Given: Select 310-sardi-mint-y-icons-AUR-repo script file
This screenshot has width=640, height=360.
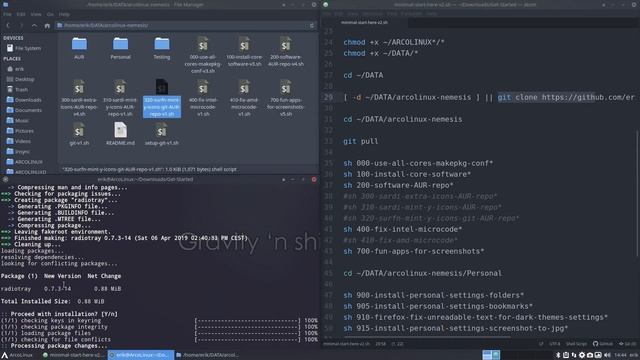Looking at the screenshot, I should pyautogui.click(x=120, y=98).
